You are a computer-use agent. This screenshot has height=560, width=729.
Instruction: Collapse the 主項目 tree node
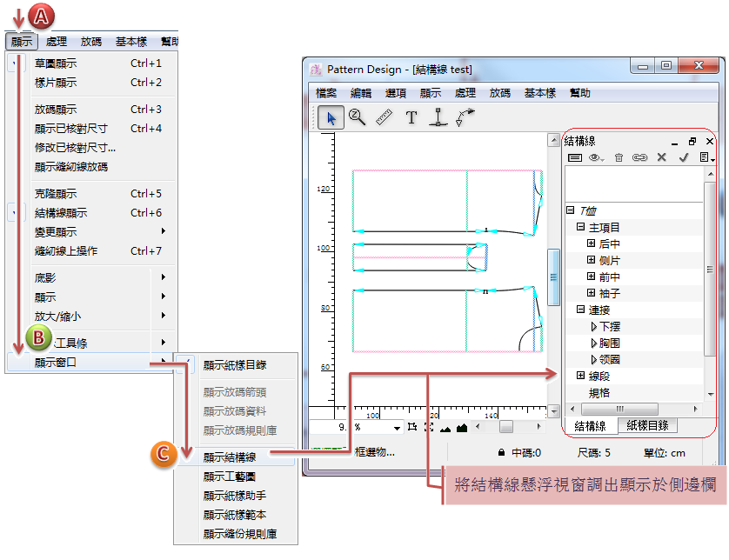tap(581, 227)
